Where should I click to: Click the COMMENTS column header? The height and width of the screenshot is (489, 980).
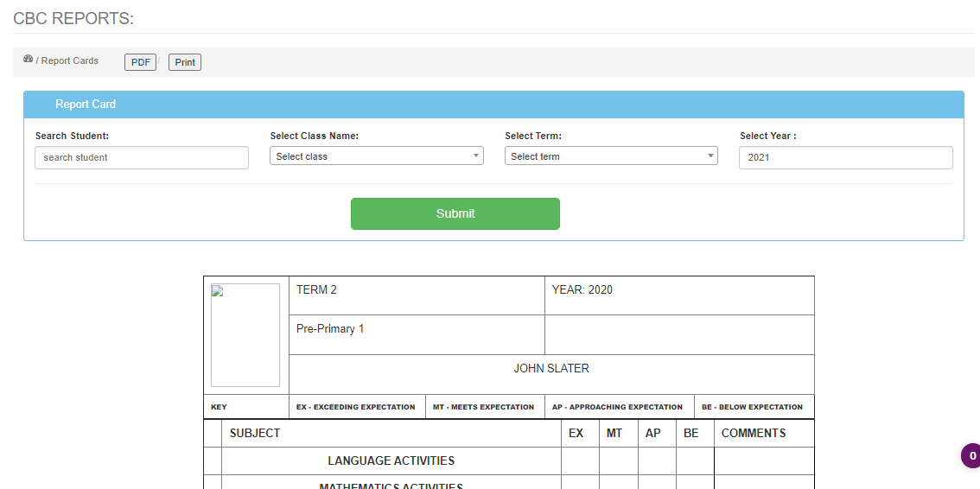[x=754, y=434]
